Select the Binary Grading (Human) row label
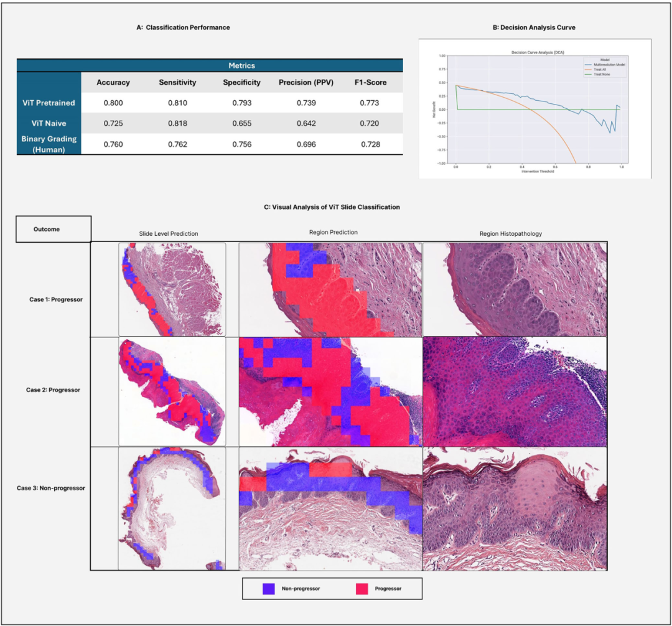This screenshot has height=626, width=672. (x=49, y=144)
